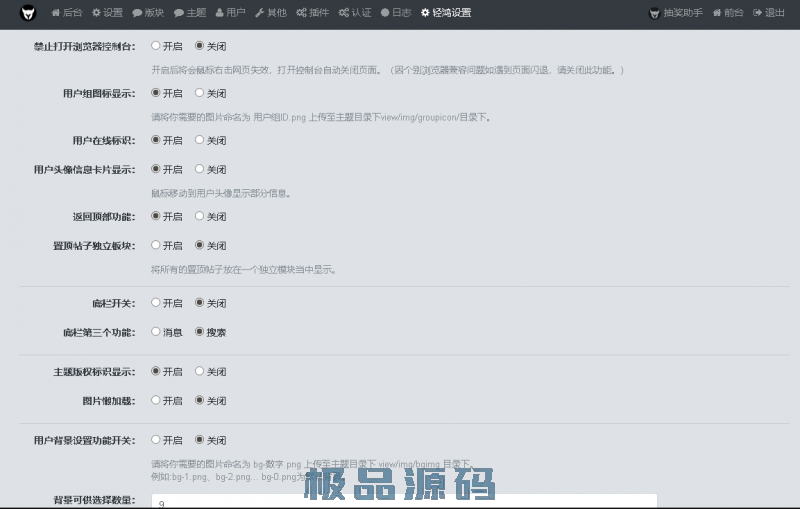The width and height of the screenshot is (800, 509).
Task: Open the 主题 menu
Action: click(190, 13)
